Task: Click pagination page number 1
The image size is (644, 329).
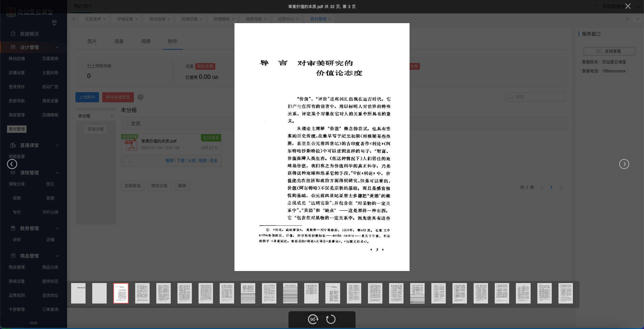Action: [x=551, y=187]
